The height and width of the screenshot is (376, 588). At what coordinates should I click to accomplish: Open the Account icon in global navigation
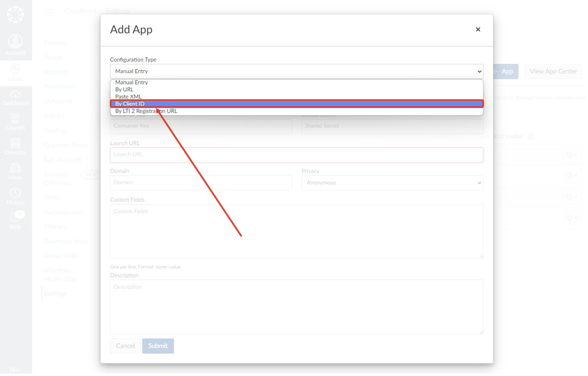[x=15, y=45]
